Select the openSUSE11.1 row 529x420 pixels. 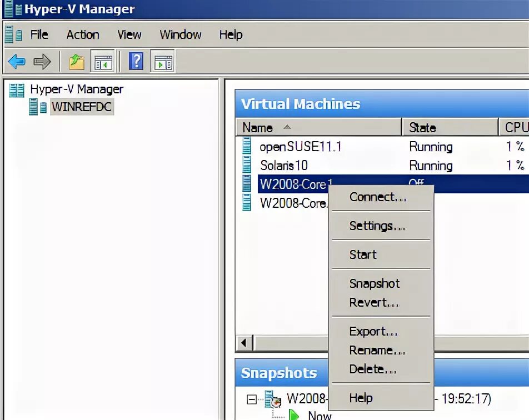[x=300, y=147]
